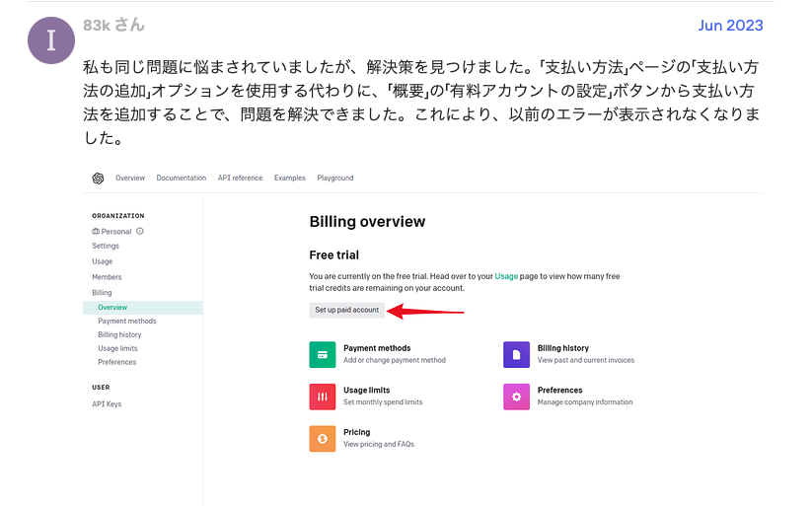Open API Keys under User
This screenshot has height=506, width=812.
(107, 404)
